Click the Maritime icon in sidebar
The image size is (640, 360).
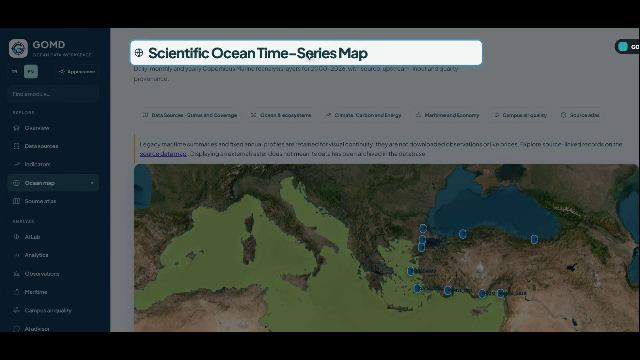click(16, 292)
